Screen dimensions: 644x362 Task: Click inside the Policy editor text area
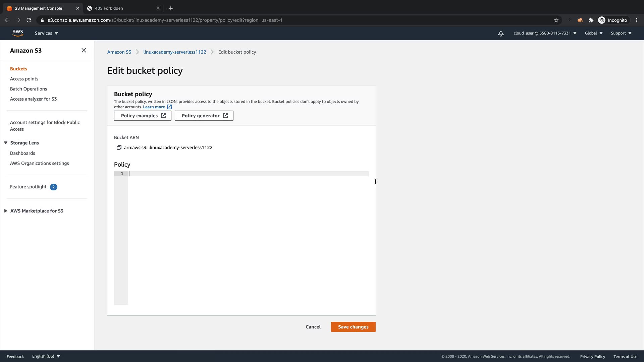[248, 235]
